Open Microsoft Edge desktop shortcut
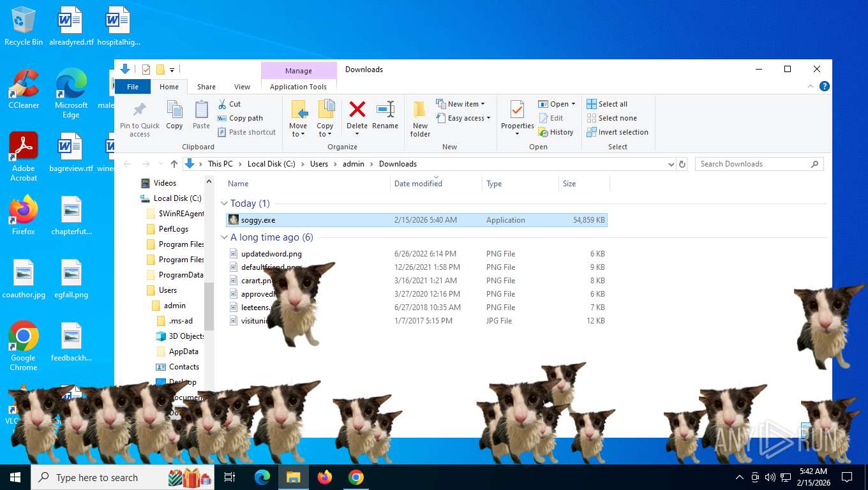 click(x=71, y=93)
